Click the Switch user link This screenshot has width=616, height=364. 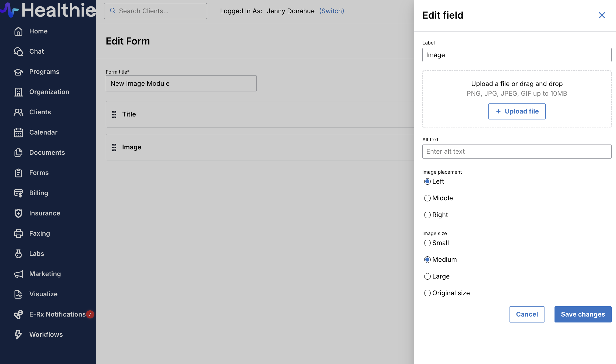point(331,11)
